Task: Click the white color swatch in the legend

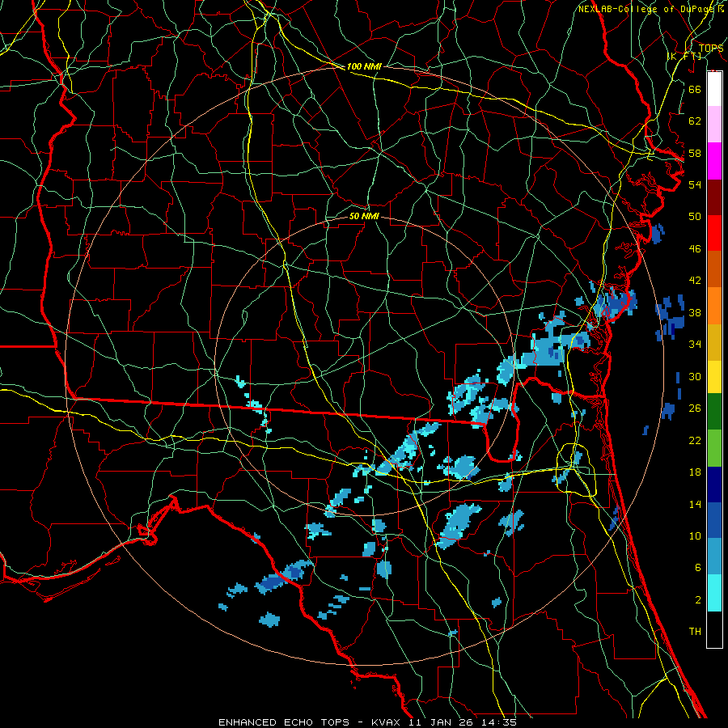Action: click(x=714, y=89)
